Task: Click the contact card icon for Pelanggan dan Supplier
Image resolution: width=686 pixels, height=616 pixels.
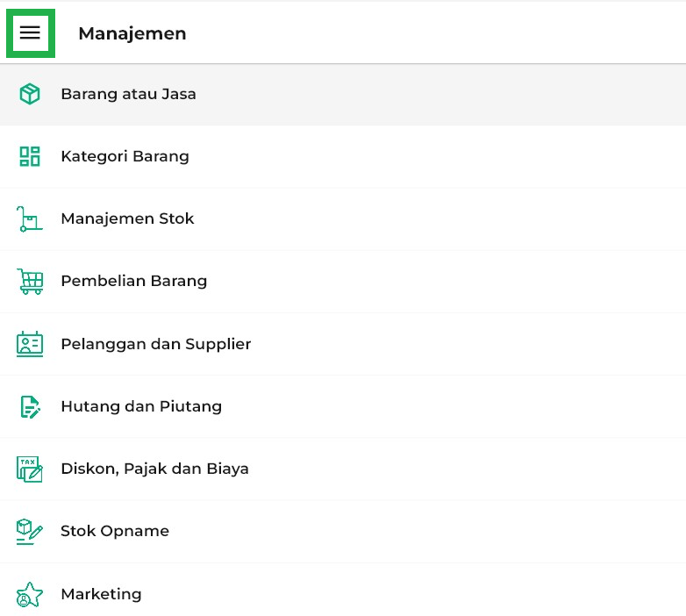Action: click(30, 344)
